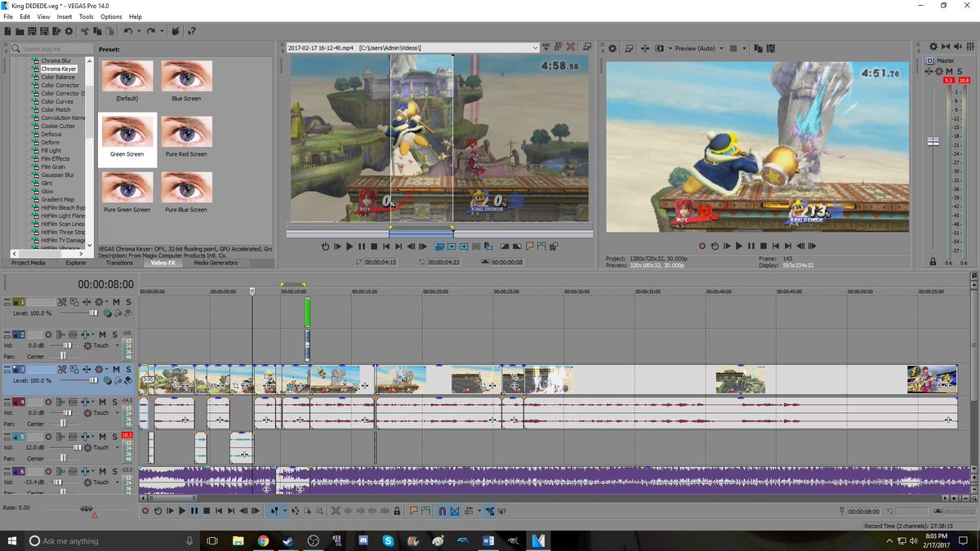
Task: Go to project start in timeline transport
Action: pos(218,511)
